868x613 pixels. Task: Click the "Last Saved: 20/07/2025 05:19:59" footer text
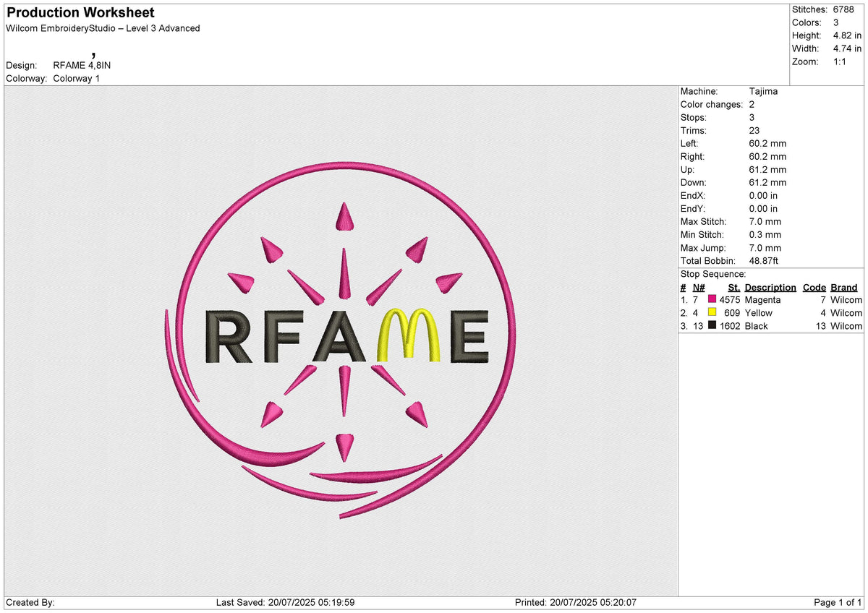(x=285, y=603)
